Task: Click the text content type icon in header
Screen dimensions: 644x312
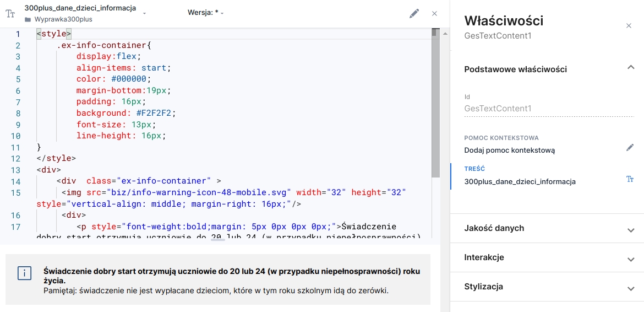Action: pyautogui.click(x=10, y=14)
